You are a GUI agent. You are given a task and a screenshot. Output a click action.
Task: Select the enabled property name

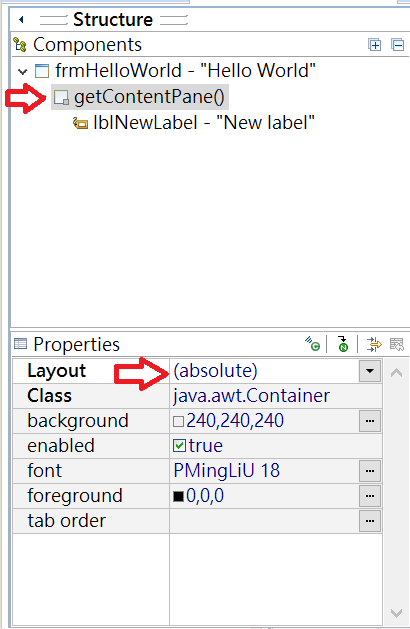[61, 446]
